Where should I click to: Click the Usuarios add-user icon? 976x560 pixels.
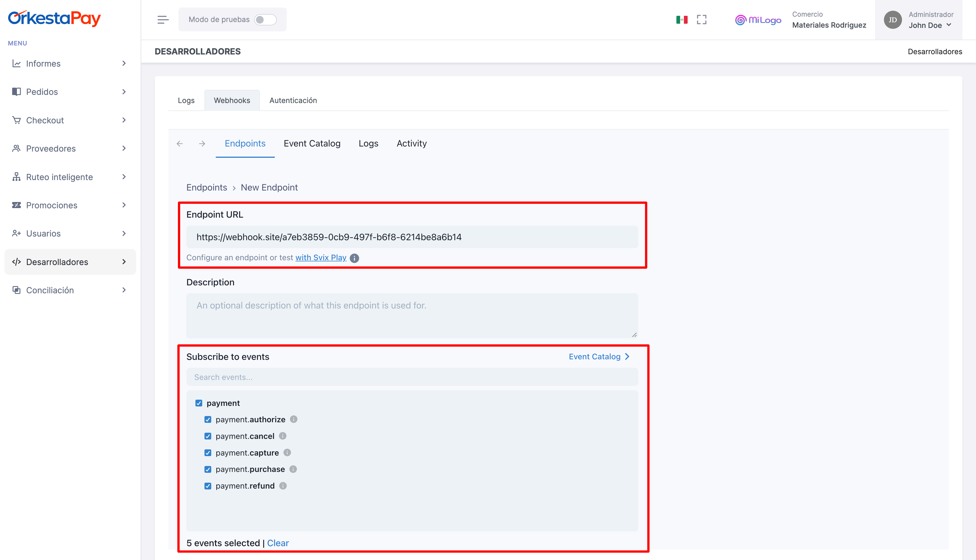(x=16, y=233)
